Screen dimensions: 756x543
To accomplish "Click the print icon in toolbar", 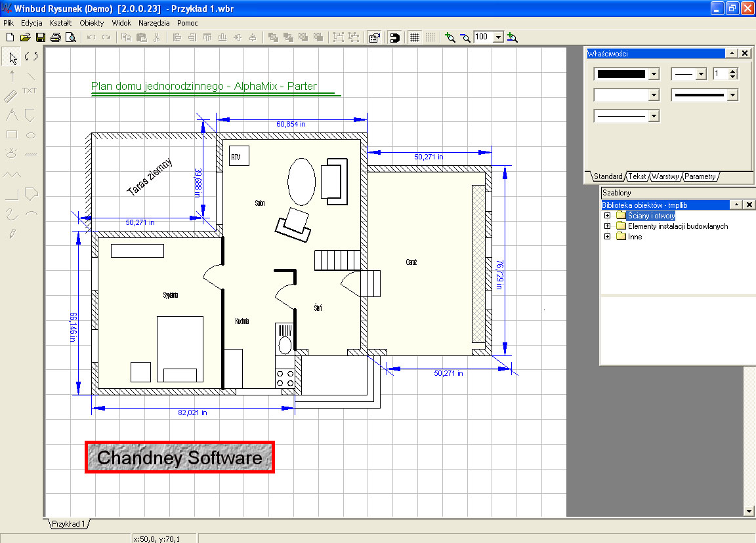I will pos(56,37).
